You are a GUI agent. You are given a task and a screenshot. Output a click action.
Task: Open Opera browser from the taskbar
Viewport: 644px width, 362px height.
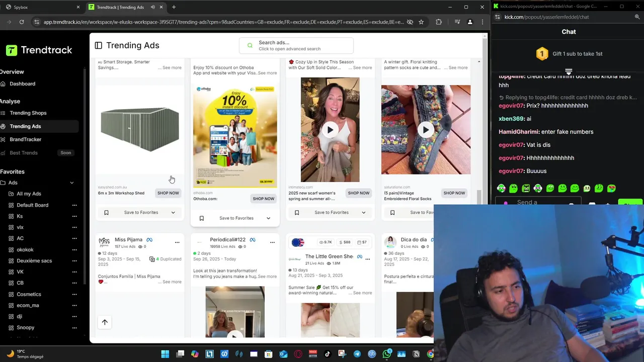[x=298, y=354]
